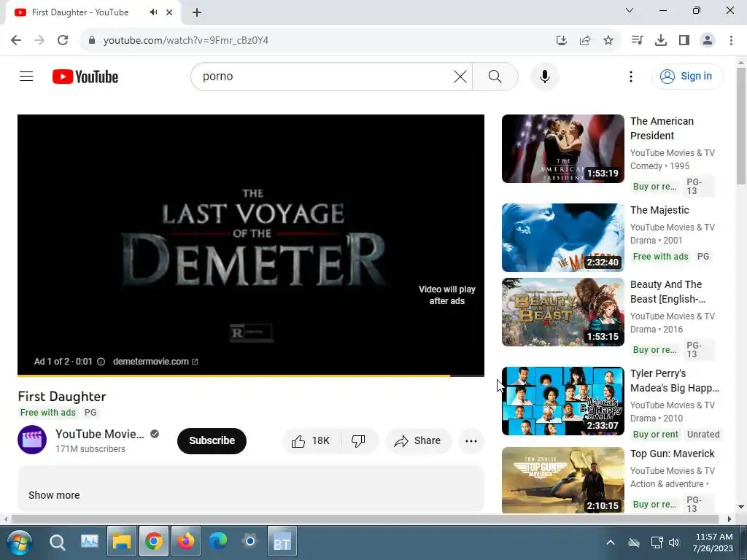Launch Microsoft Edge from taskbar
The image size is (747, 560).
pyautogui.click(x=217, y=542)
